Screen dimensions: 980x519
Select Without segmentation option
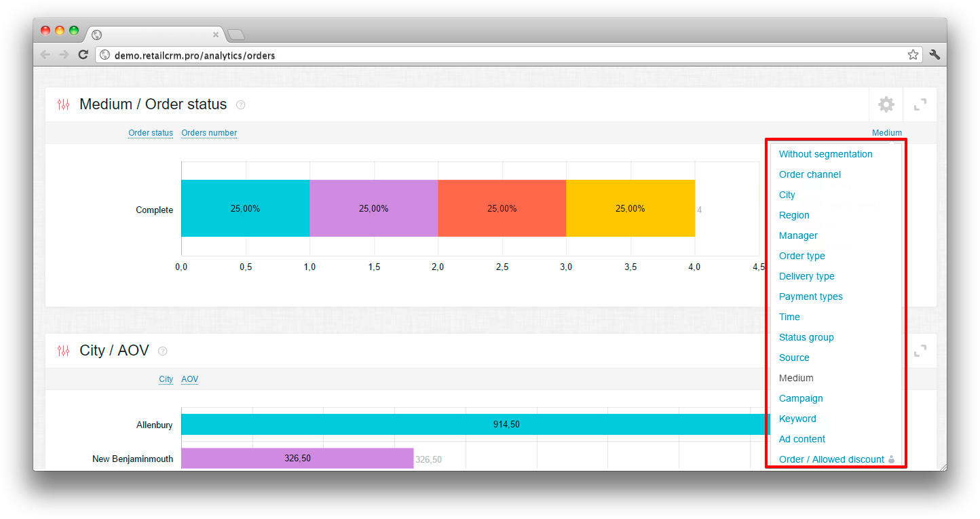(826, 154)
